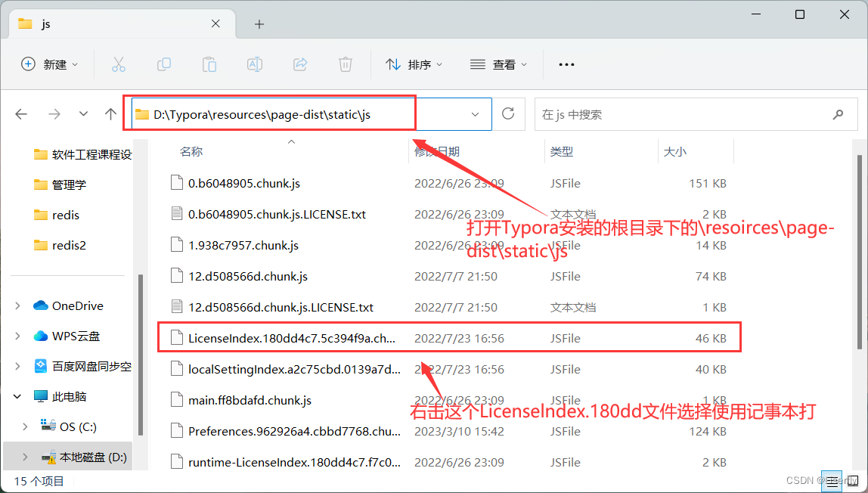Image resolution: width=868 pixels, height=493 pixels.
Task: Go up one folder level
Action: point(110,114)
